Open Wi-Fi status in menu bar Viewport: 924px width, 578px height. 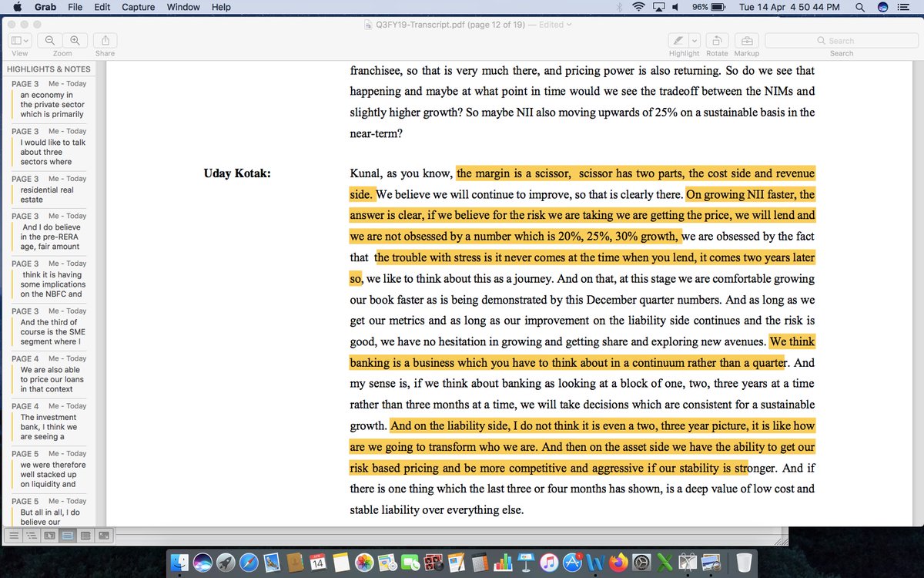click(638, 7)
